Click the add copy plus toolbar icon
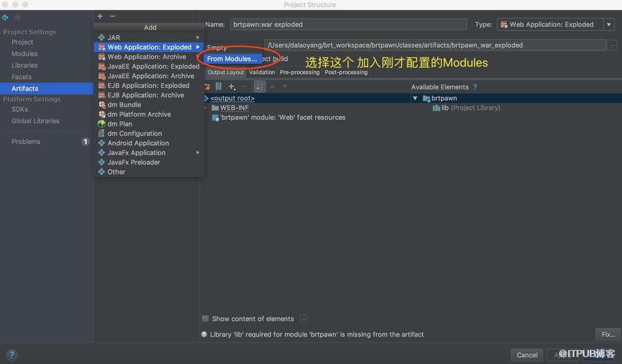Viewport: 622px width, 364px height. click(x=232, y=87)
